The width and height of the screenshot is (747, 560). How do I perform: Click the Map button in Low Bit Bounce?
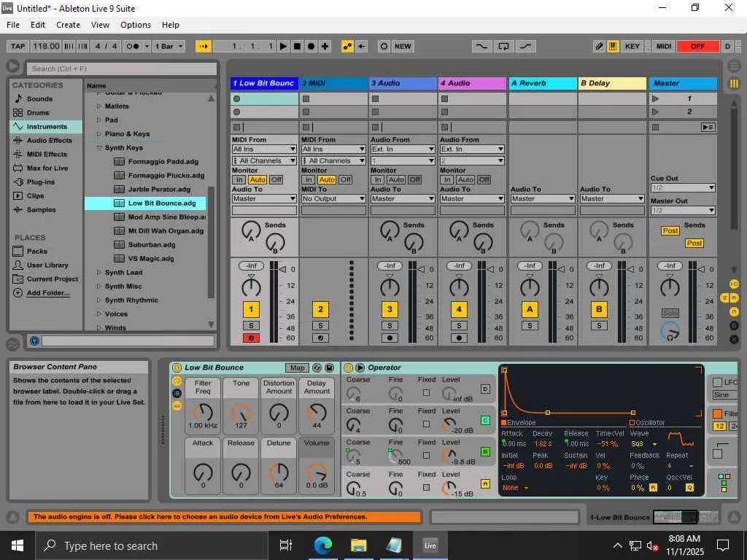(298, 367)
